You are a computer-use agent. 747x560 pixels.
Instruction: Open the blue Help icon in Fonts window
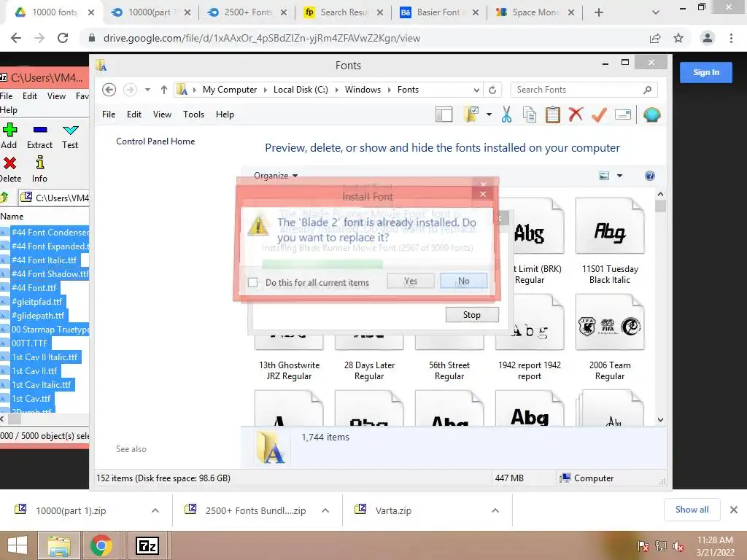[x=649, y=176]
